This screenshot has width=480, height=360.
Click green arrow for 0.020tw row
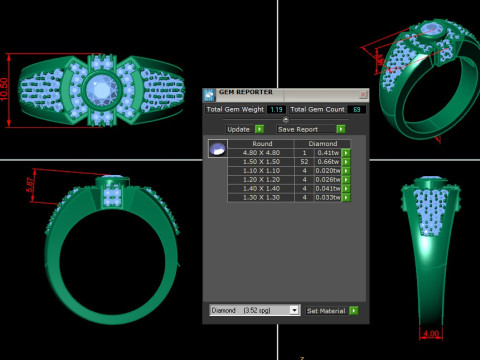point(346,171)
